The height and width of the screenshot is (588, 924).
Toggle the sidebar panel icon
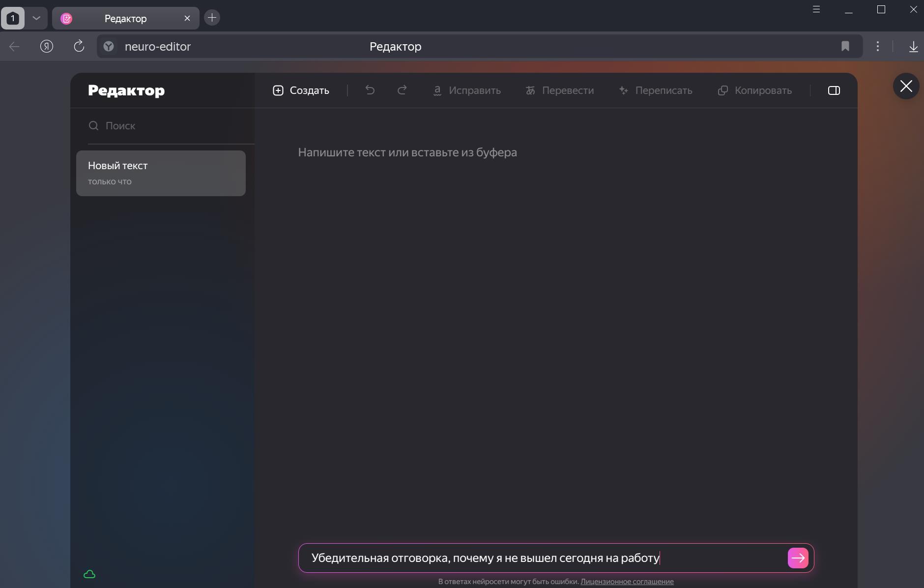(834, 90)
